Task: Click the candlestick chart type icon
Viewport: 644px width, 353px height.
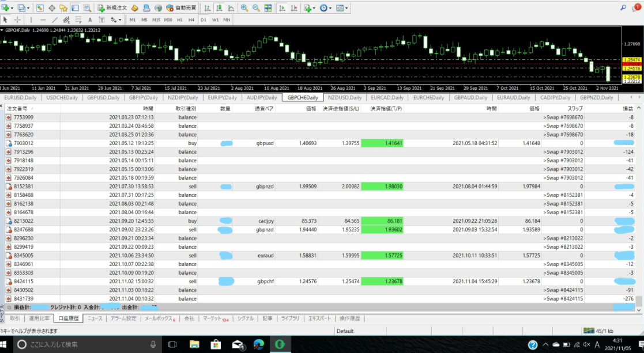Action: [220, 8]
